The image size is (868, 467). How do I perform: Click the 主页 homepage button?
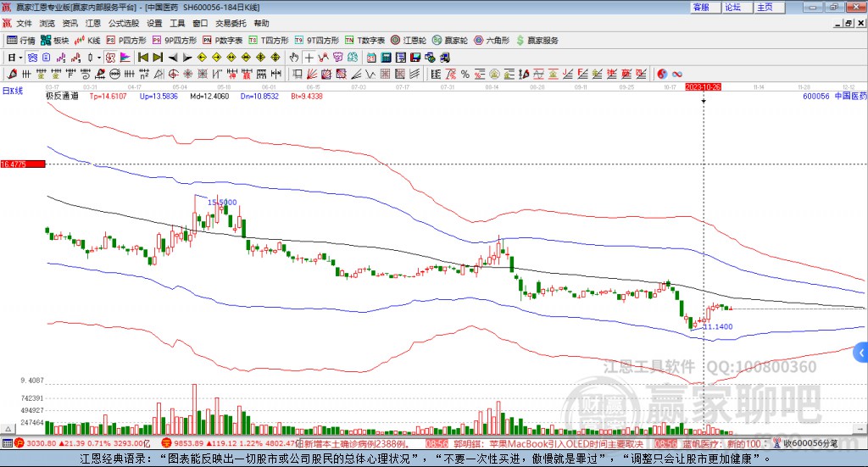coord(769,7)
